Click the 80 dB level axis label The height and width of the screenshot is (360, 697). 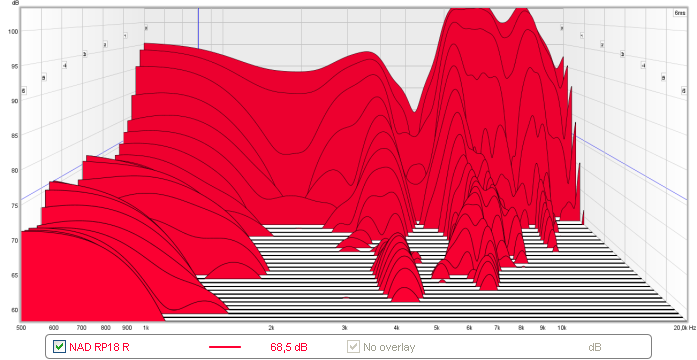(14, 170)
